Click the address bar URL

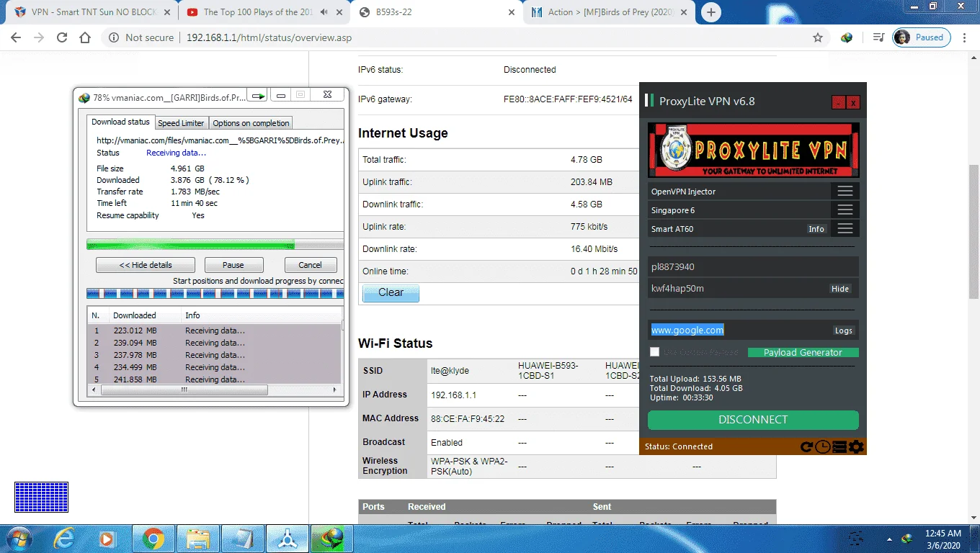click(269, 37)
